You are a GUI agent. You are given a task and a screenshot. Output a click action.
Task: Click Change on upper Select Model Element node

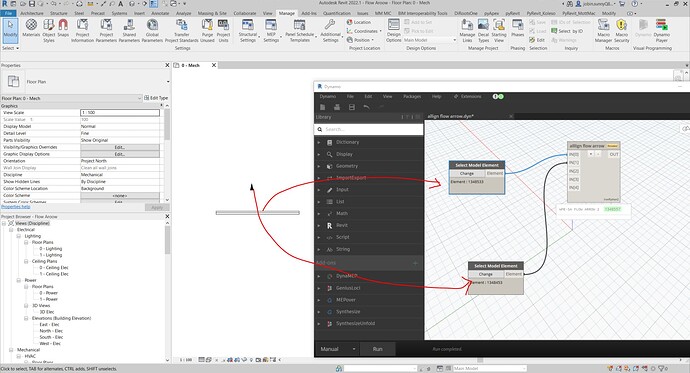pos(466,173)
